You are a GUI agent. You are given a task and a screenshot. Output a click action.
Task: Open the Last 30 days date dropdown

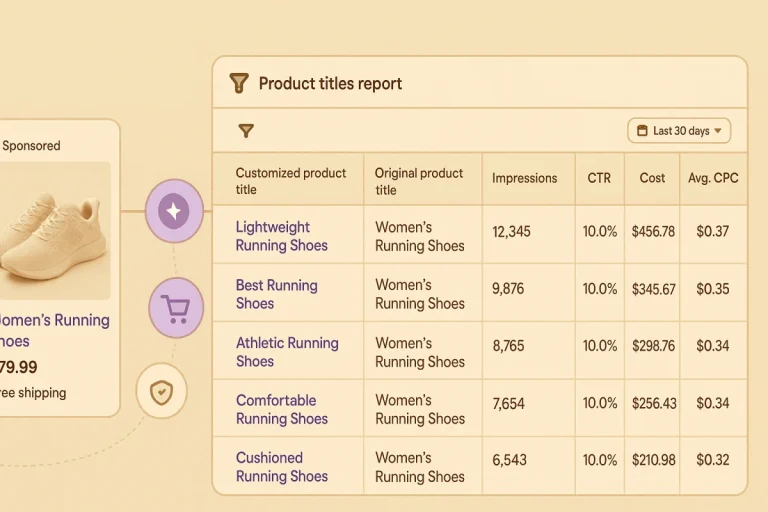coord(679,131)
